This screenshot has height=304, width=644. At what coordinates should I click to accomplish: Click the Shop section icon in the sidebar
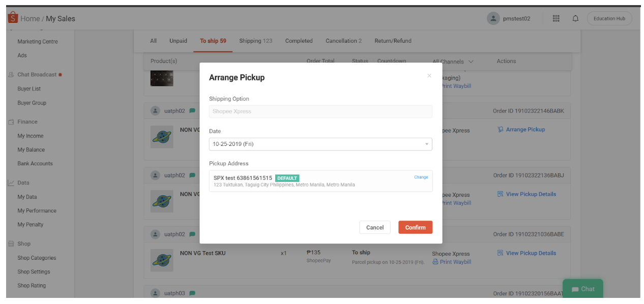coord(11,244)
